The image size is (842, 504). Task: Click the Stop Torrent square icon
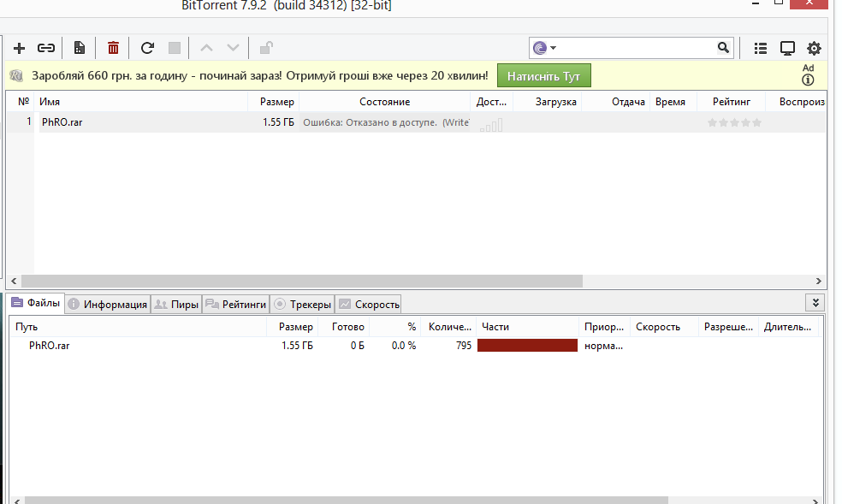click(175, 48)
